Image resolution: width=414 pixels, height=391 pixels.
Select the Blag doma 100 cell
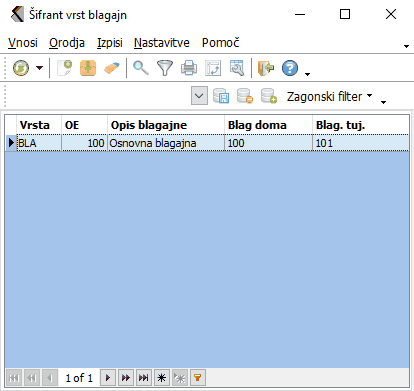[269, 143]
